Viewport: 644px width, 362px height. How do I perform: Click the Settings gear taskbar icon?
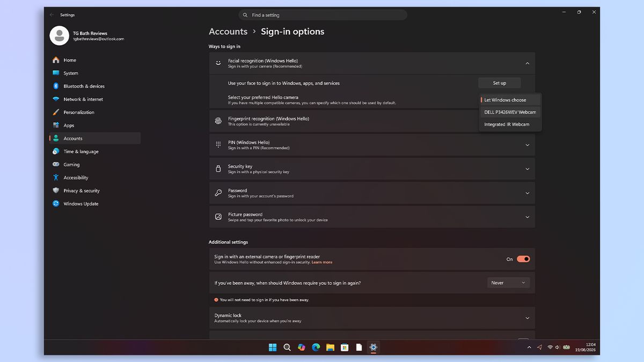click(374, 348)
